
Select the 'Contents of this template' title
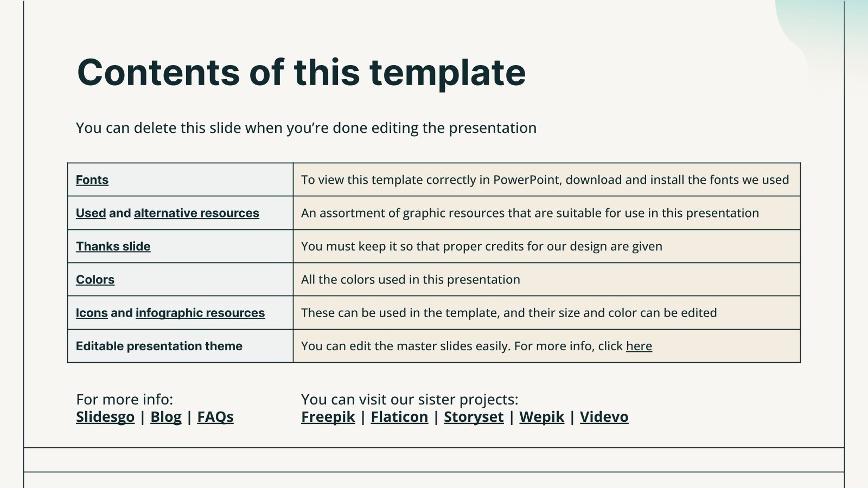[x=301, y=72]
